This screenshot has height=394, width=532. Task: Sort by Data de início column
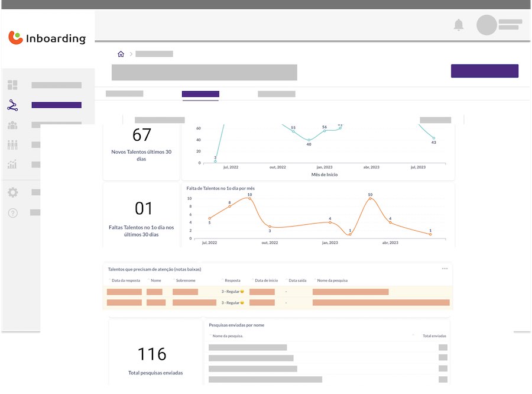(x=266, y=280)
